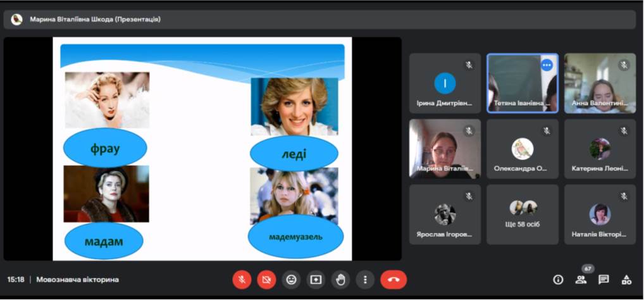Select Анна Валентинівна video tile

point(600,83)
